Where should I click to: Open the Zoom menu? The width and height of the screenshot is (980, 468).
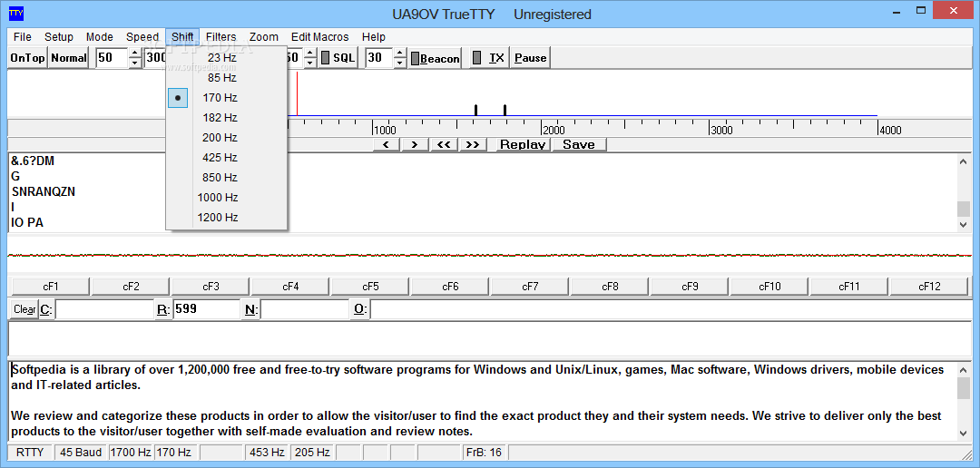[264, 37]
